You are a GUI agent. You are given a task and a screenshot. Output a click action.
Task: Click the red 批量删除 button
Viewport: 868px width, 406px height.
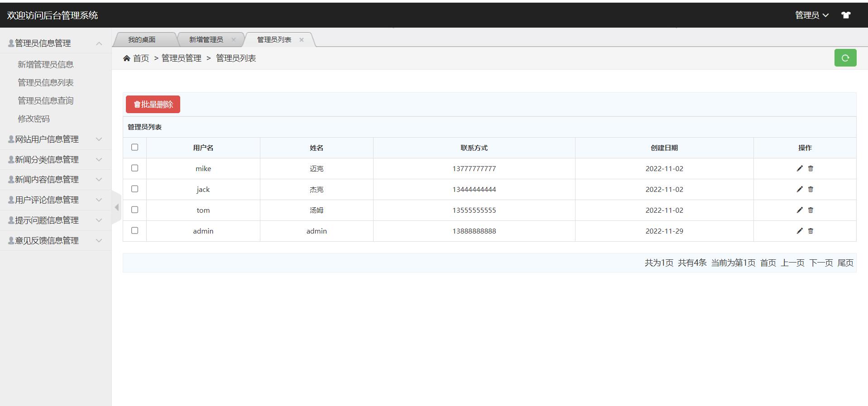153,104
